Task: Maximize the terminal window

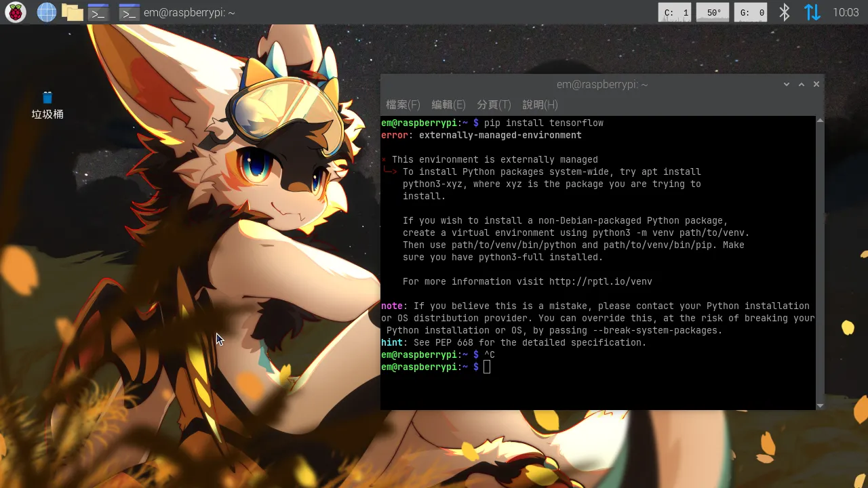Action: tap(802, 85)
